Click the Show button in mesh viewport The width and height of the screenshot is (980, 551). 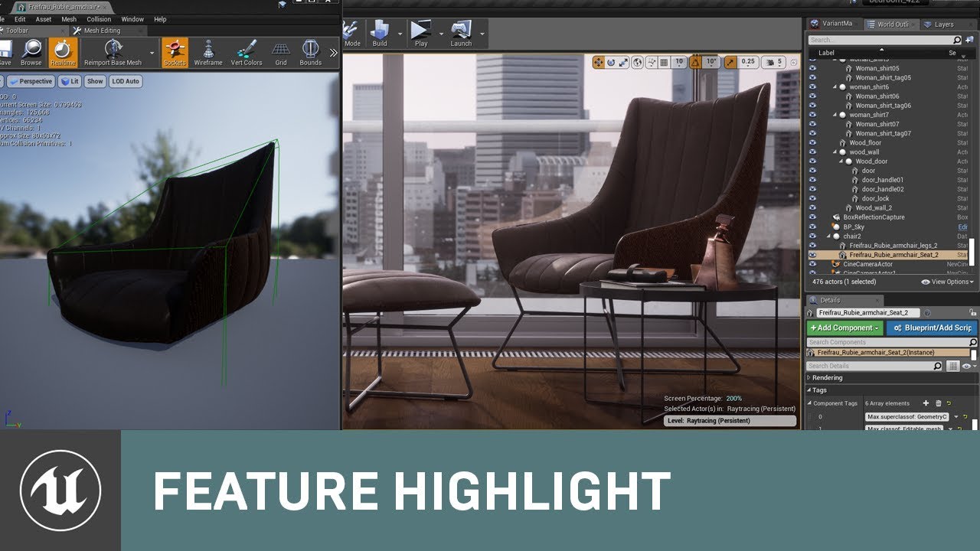[95, 81]
